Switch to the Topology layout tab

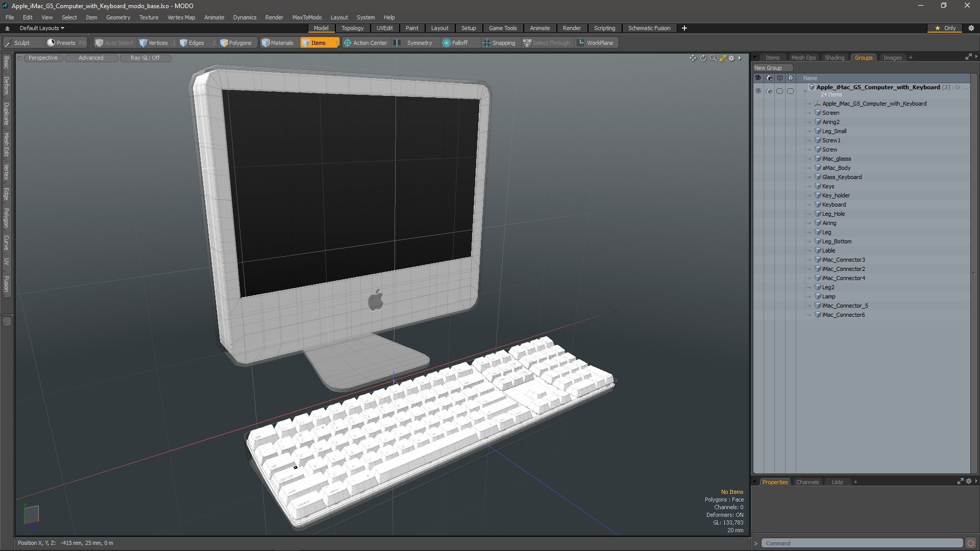click(x=352, y=28)
